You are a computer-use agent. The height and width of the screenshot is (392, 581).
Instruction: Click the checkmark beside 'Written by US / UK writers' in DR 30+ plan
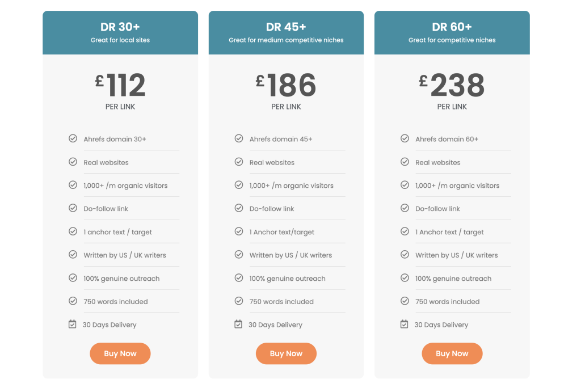(x=73, y=255)
